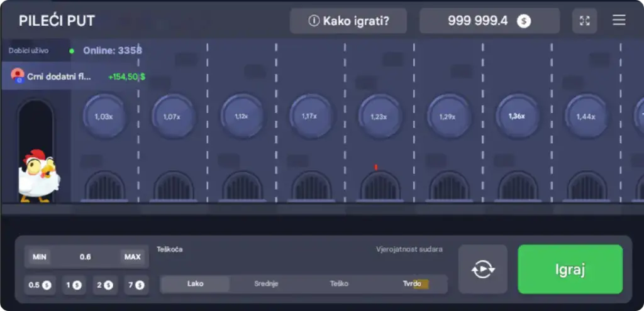Click the green online status dot
The height and width of the screenshot is (311, 644).
pyautogui.click(x=72, y=52)
